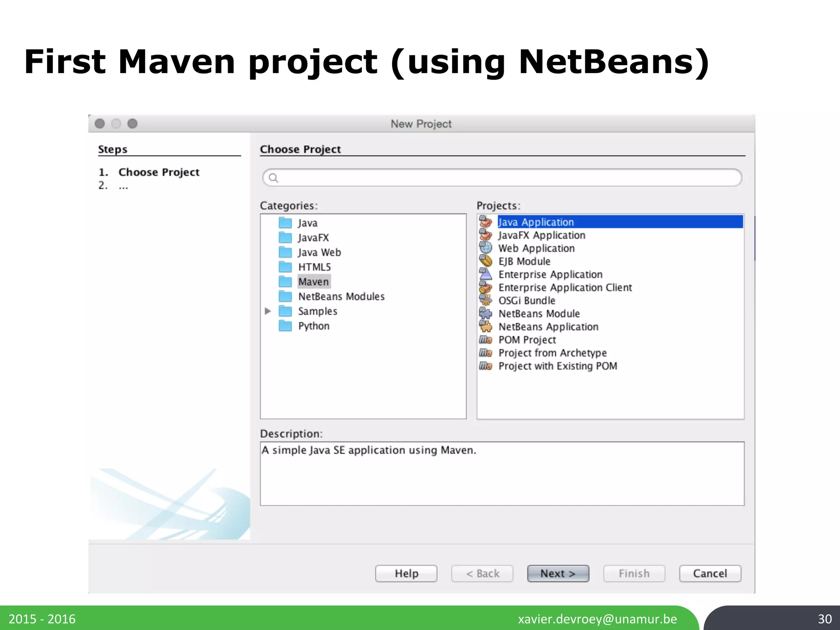Click the NetBeans Application icon

(486, 327)
